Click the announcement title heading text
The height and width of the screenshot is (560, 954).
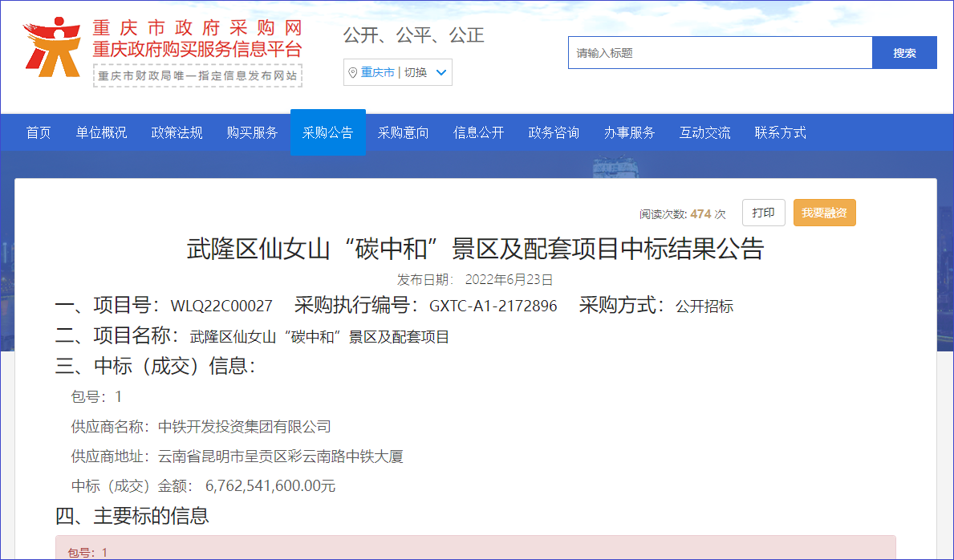pyautogui.click(x=475, y=250)
